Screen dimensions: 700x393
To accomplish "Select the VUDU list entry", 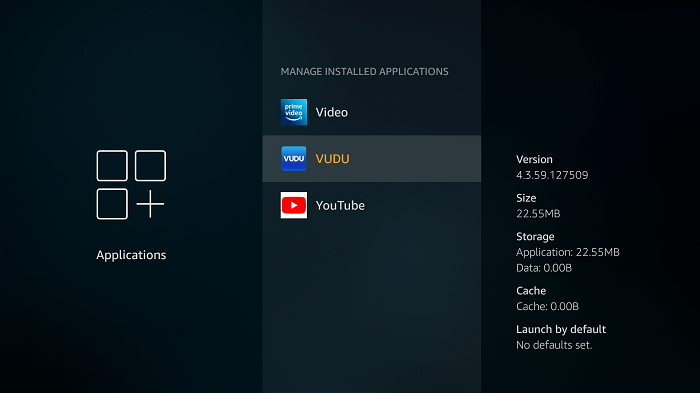I will pos(372,159).
